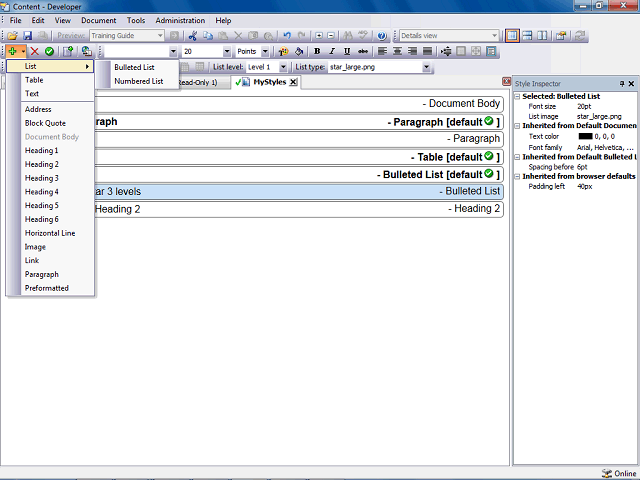The height and width of the screenshot is (480, 640).
Task: Align text center
Action: coord(397,51)
